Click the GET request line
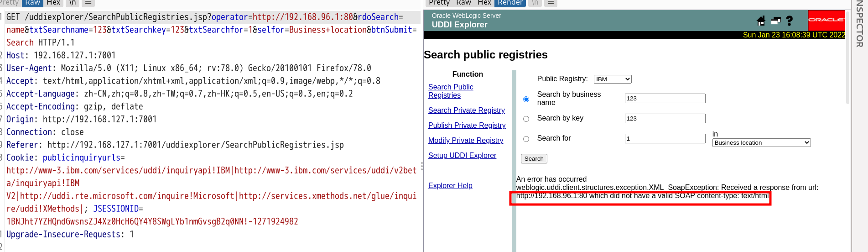The width and height of the screenshot is (868, 252). pos(212,30)
